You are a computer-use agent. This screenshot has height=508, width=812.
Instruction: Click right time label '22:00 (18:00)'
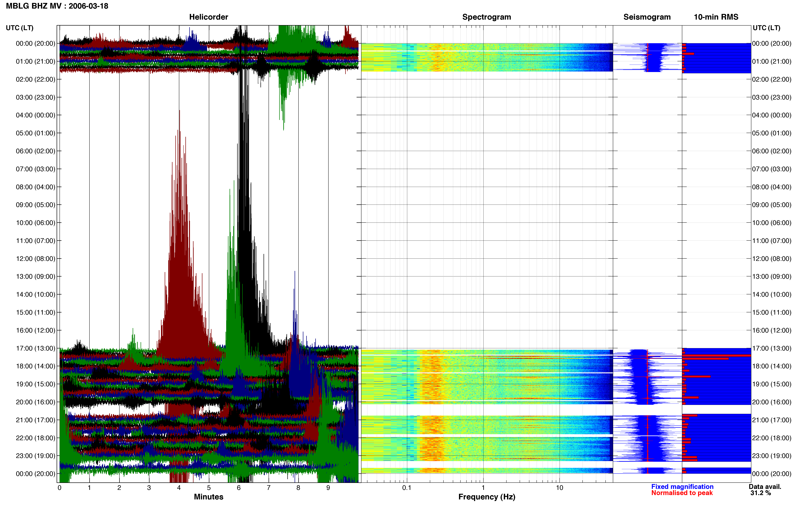click(772, 438)
